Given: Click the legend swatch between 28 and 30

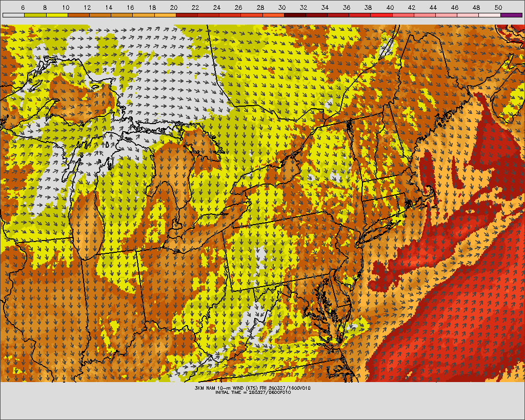Looking at the screenshot, I should [x=273, y=15].
